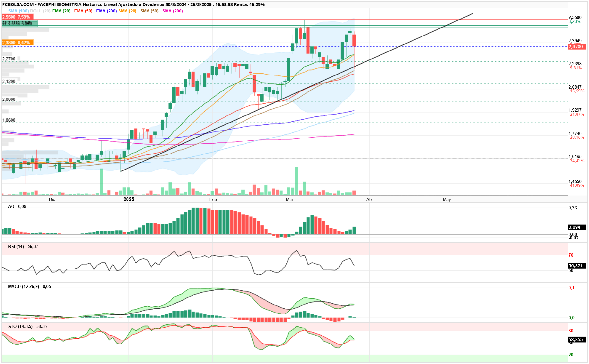Select the black 0,094 AO value tag
Viewport: 589px width, 364px height.
click(x=577, y=227)
